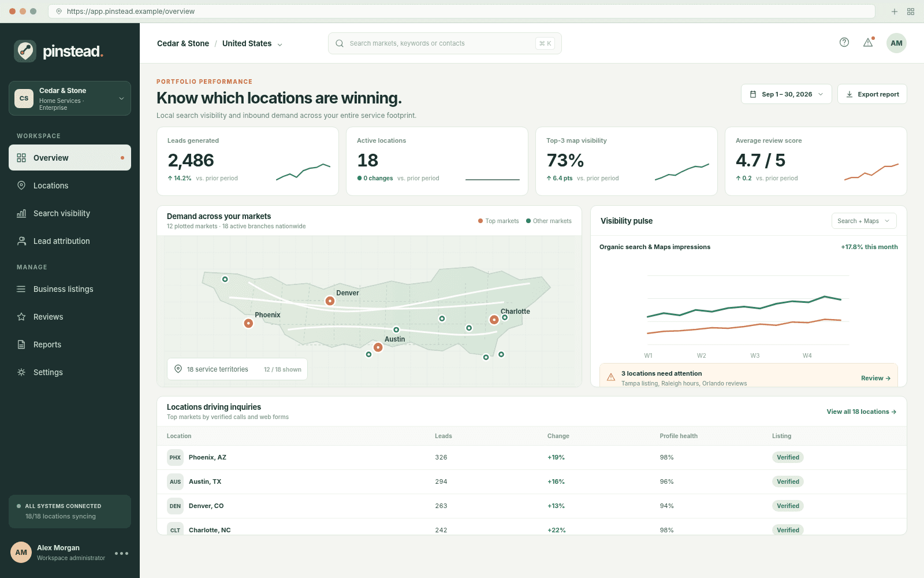
Task: Click the Export report button
Action: [x=872, y=94]
